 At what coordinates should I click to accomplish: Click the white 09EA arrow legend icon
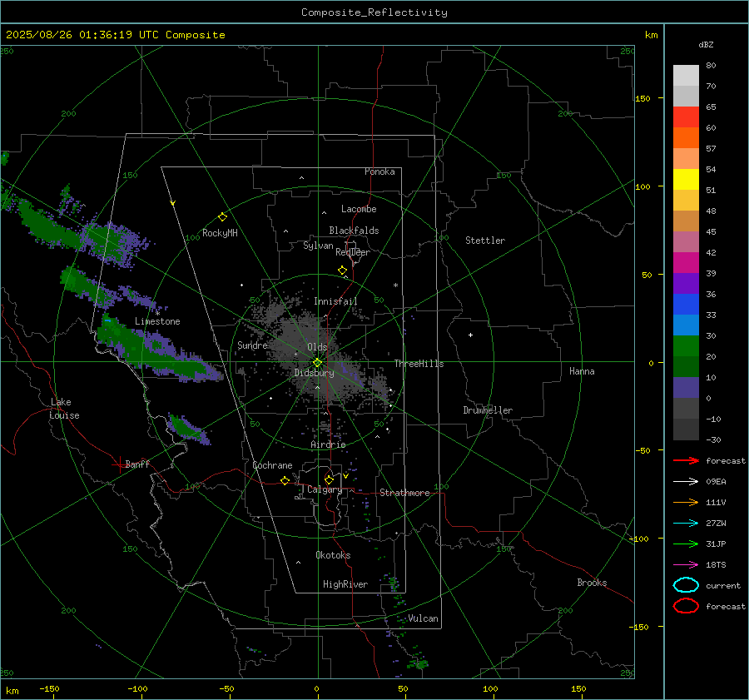(686, 482)
